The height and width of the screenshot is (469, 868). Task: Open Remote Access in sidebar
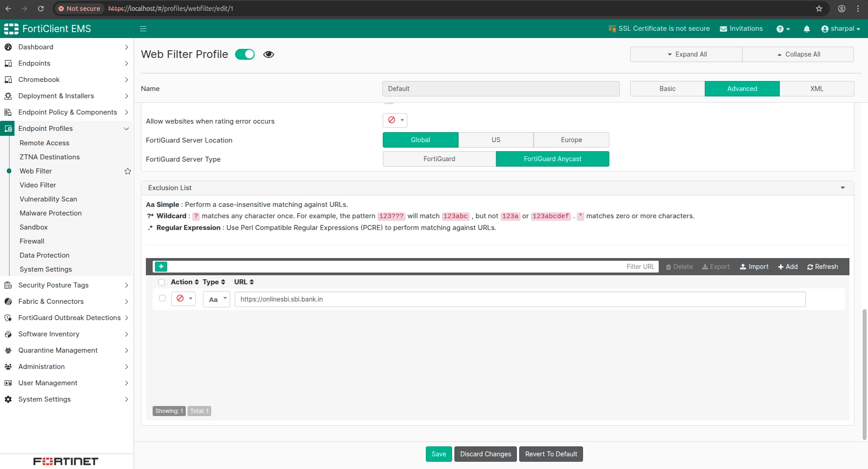pyautogui.click(x=44, y=143)
